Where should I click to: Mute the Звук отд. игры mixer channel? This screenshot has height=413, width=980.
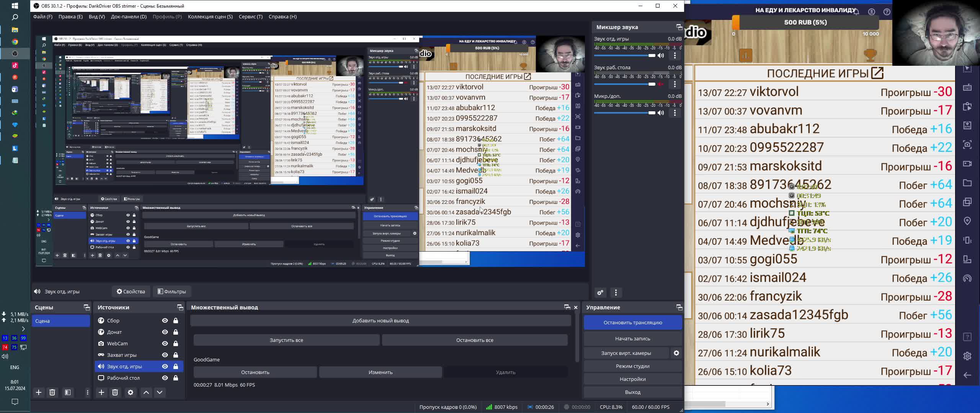click(661, 55)
